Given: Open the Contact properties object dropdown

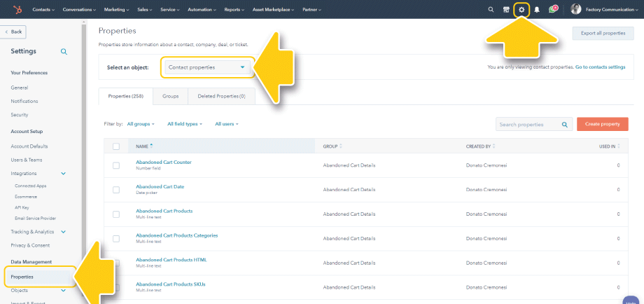Looking at the screenshot, I should 207,67.
